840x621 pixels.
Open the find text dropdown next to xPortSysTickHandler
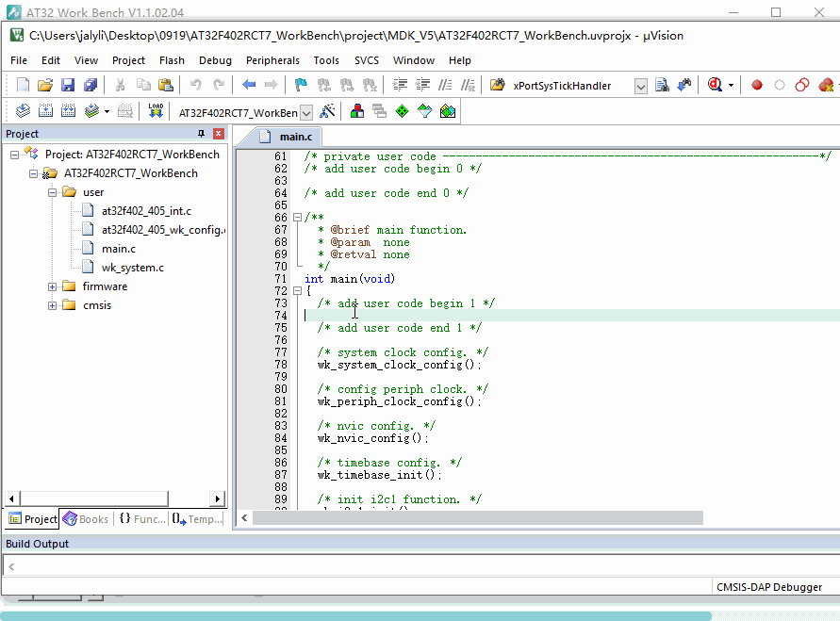click(x=641, y=86)
